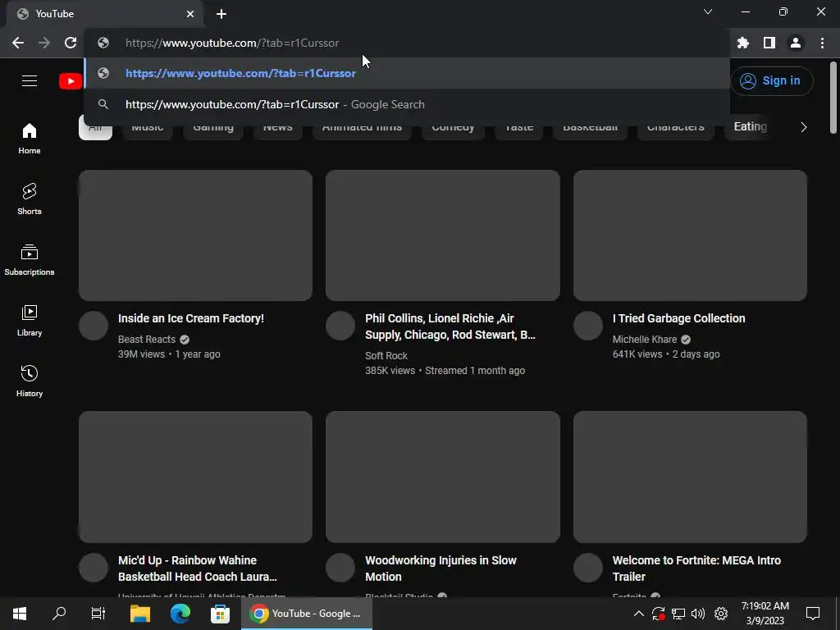Open Inside an Ice Cream Factory thumbnail
Viewport: 840px width, 630px height.
pyautogui.click(x=195, y=235)
